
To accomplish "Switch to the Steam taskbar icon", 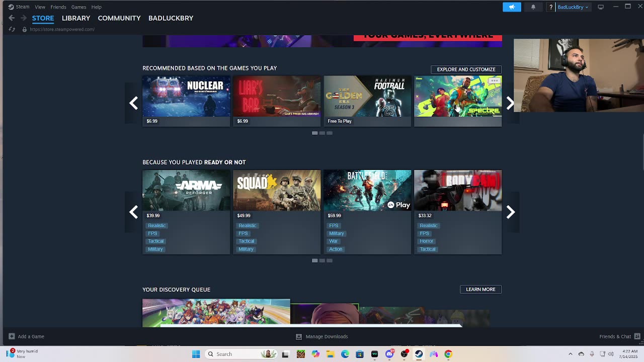I will point(419,354).
